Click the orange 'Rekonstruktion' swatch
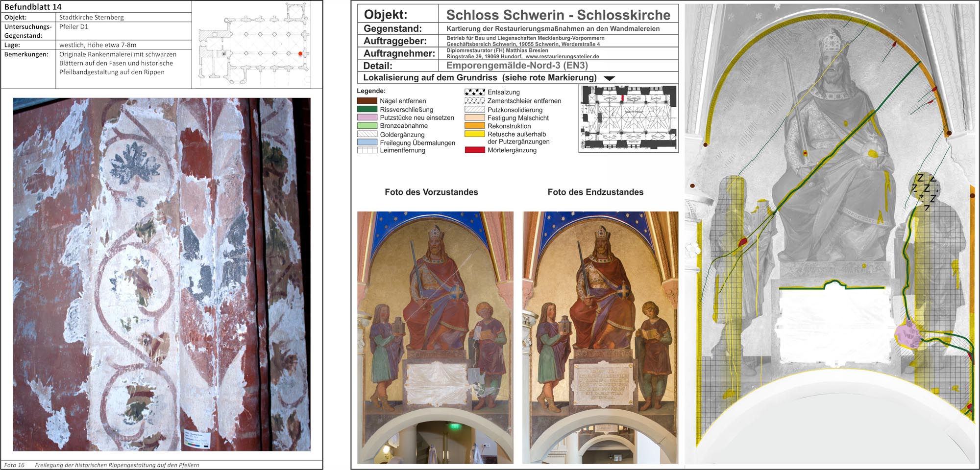Screen dimensions: 980x470 (475, 126)
